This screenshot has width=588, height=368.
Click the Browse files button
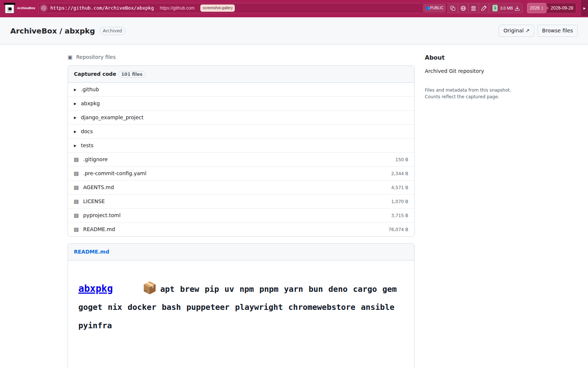click(557, 31)
